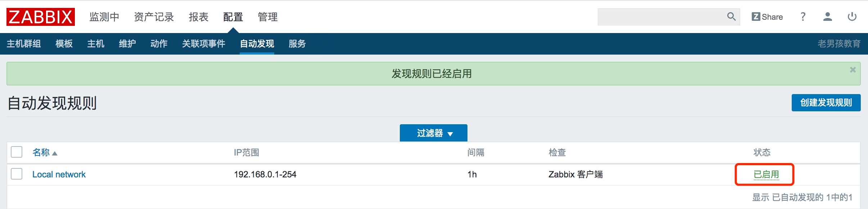Open the help question mark icon

click(x=803, y=17)
